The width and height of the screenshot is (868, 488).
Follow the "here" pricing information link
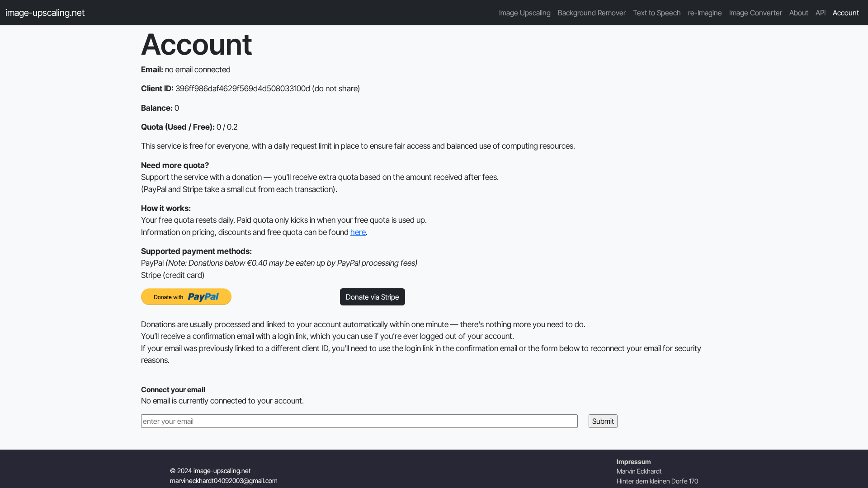[x=358, y=232]
